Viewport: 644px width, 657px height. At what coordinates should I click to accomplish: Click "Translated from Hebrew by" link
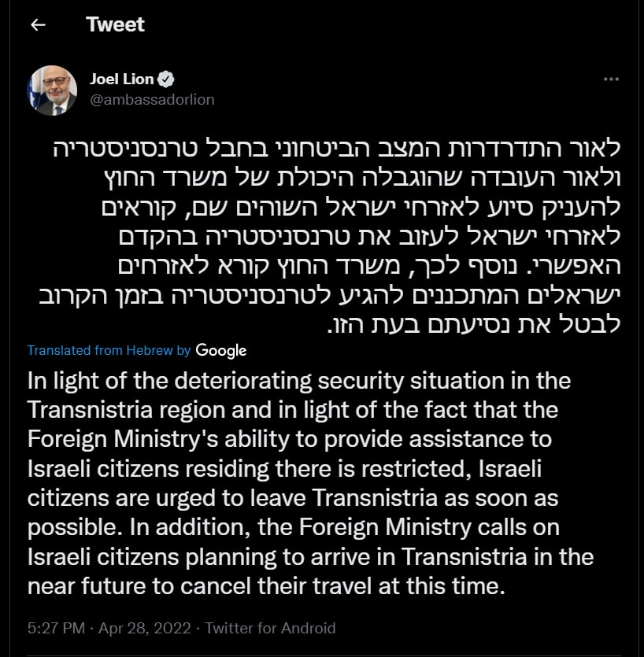pyautogui.click(x=109, y=350)
